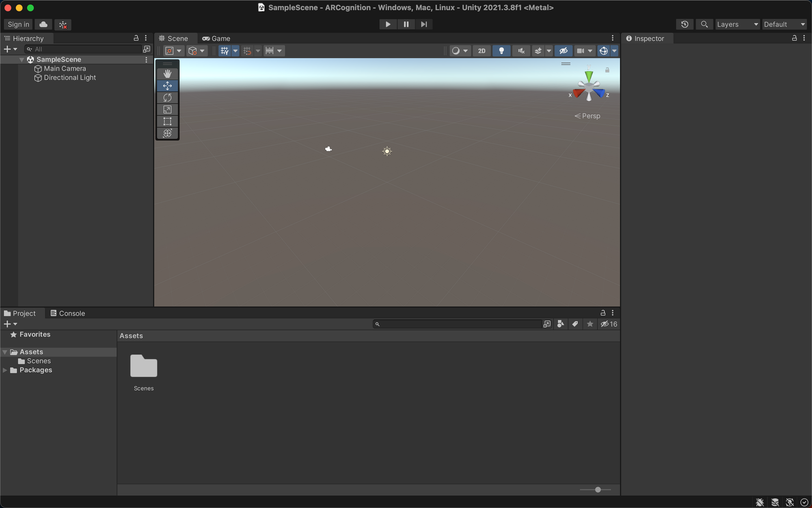Viewport: 812px width, 508px height.
Task: Click the Gizmo display icon
Action: pos(603,51)
